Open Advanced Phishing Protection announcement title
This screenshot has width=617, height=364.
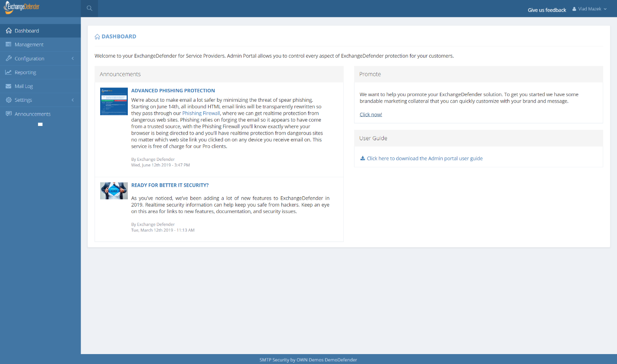(173, 91)
